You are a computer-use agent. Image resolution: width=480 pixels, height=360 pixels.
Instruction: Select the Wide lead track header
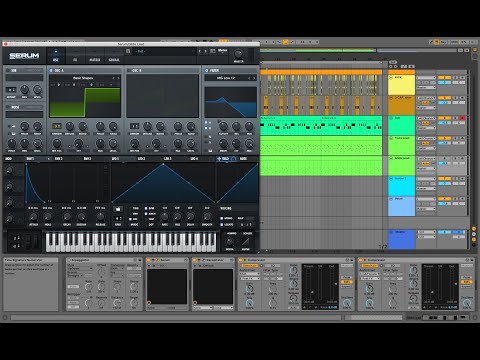pyautogui.click(x=401, y=165)
